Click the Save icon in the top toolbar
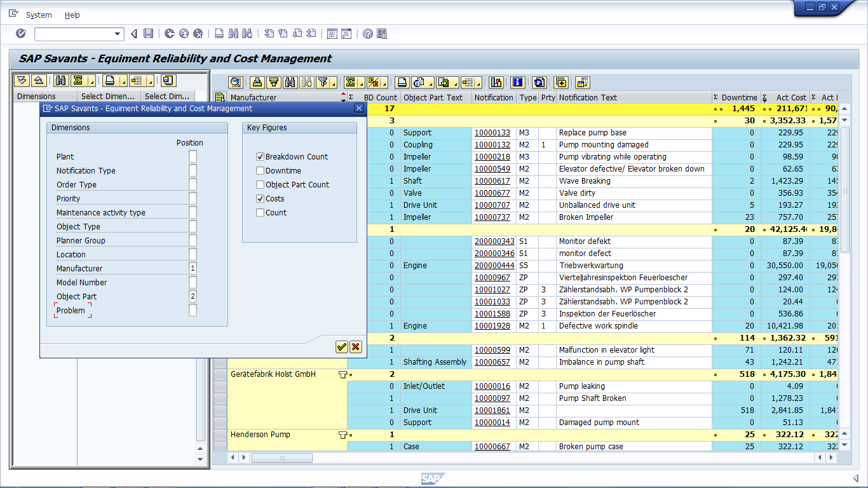Image resolution: width=868 pixels, height=488 pixels. tap(148, 34)
